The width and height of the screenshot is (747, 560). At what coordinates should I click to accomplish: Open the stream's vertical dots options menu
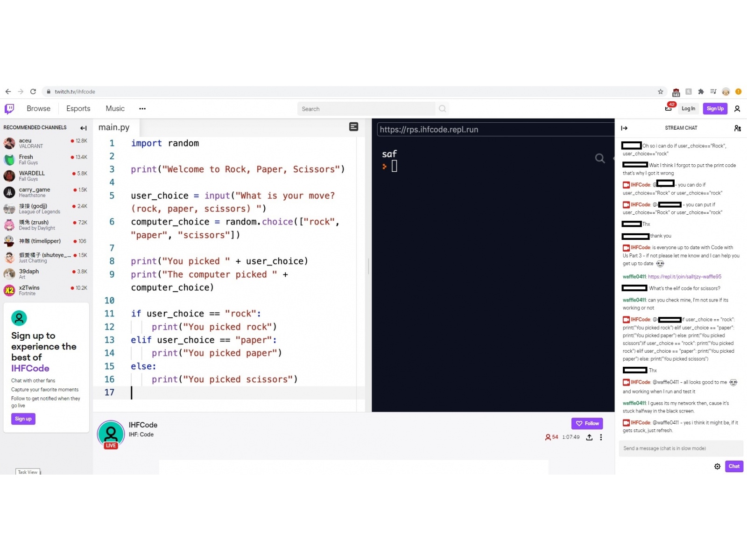pos(601,437)
